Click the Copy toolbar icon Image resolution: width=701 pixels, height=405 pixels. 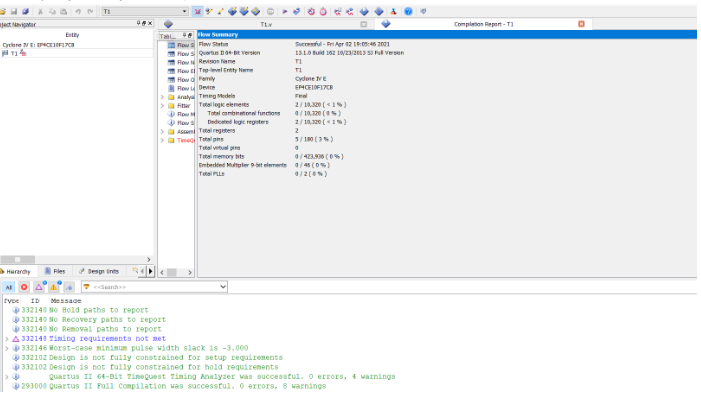pyautogui.click(x=52, y=12)
